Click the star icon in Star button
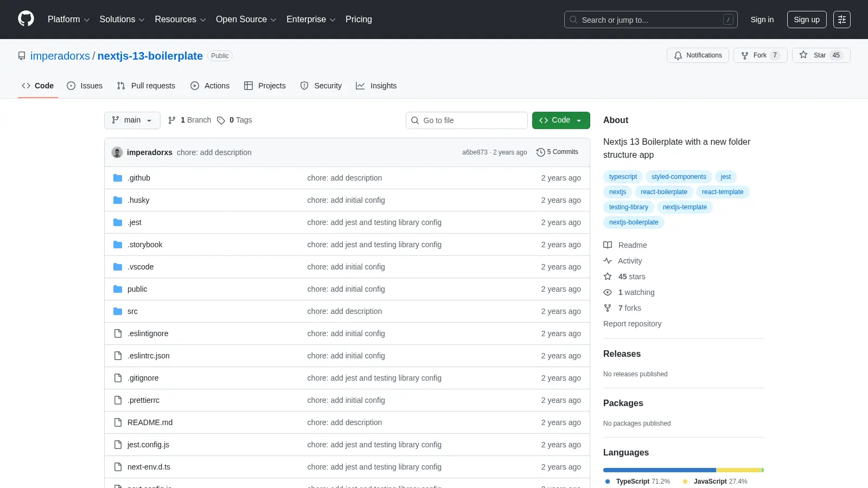Screen dimensions: 868x488 click(803, 55)
